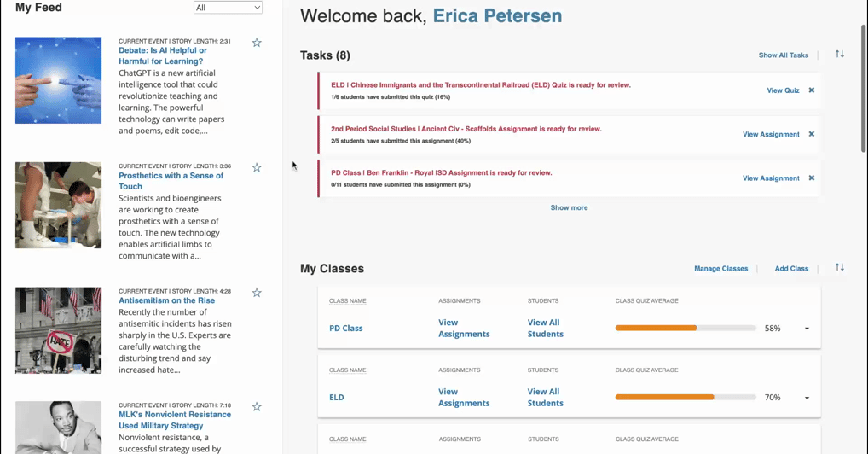Screen dimensions: 868x454
Task: Open View Quiz for the ELD quiz task
Action: pos(783,90)
